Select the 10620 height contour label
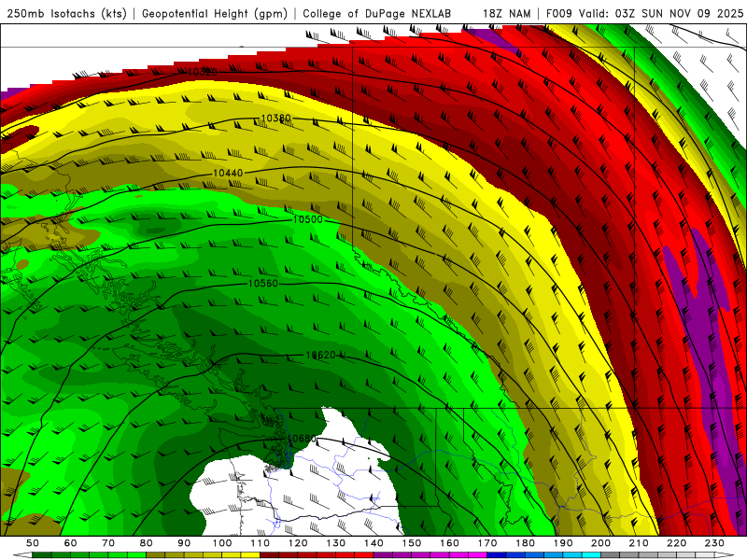 pyautogui.click(x=320, y=356)
